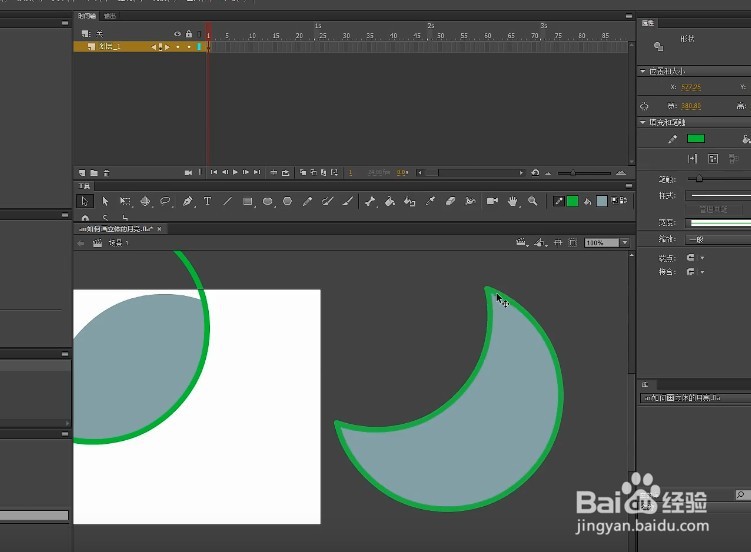Screen dimensions: 751x552
Task: Collapse the Fill and Stroke section
Action: tap(643, 122)
